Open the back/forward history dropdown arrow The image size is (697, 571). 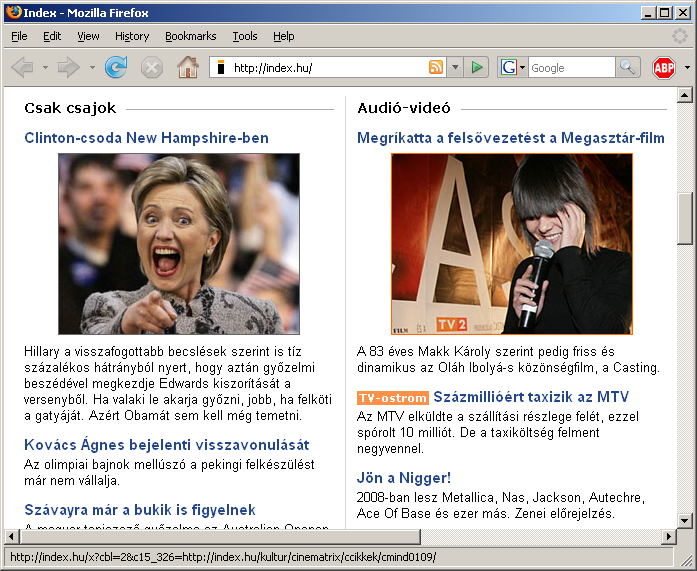click(91, 68)
